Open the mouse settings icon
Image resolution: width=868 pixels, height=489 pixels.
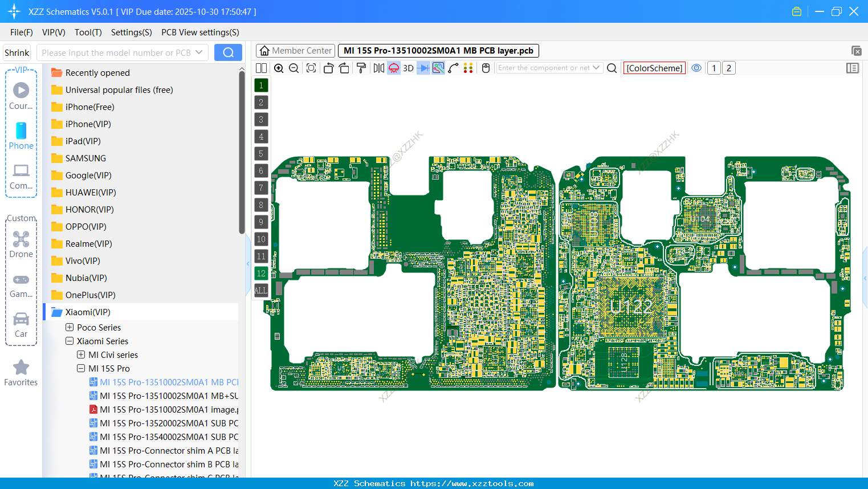coord(486,68)
